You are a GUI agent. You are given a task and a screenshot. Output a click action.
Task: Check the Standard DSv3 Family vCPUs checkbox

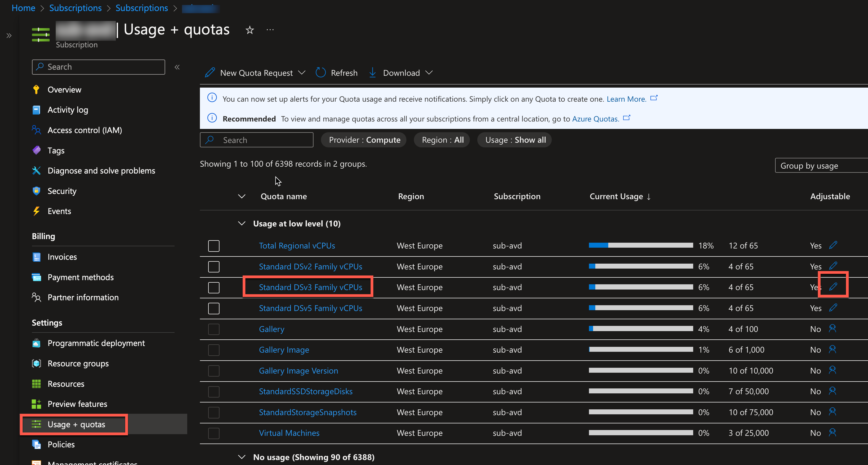(x=214, y=288)
